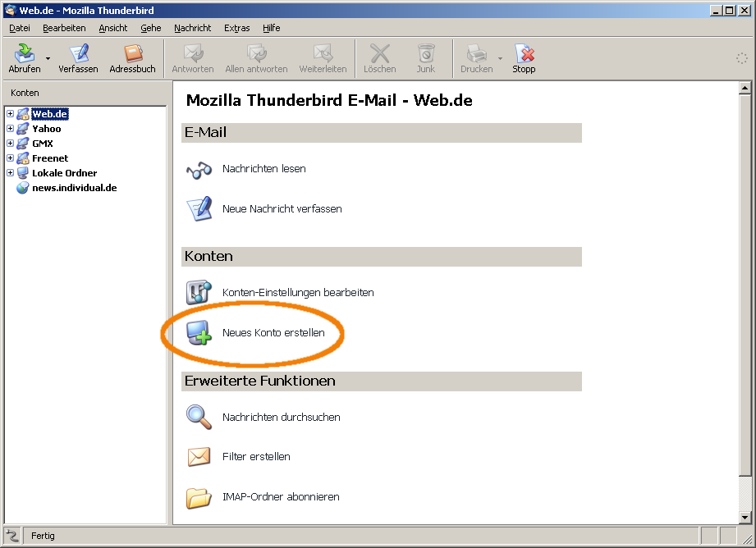Click the vertical scrollbar track
This screenshot has height=548, width=756.
tap(745, 494)
